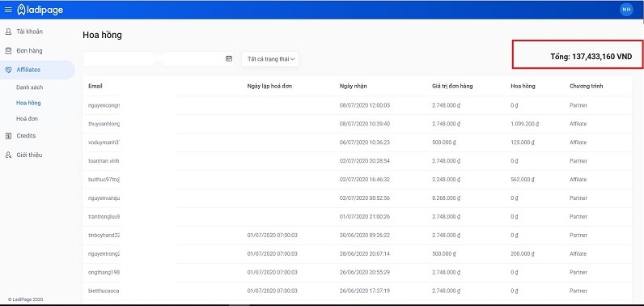Viewport: 644px width, 306px height.
Task: Click the start date input field
Action: [x=118, y=59]
